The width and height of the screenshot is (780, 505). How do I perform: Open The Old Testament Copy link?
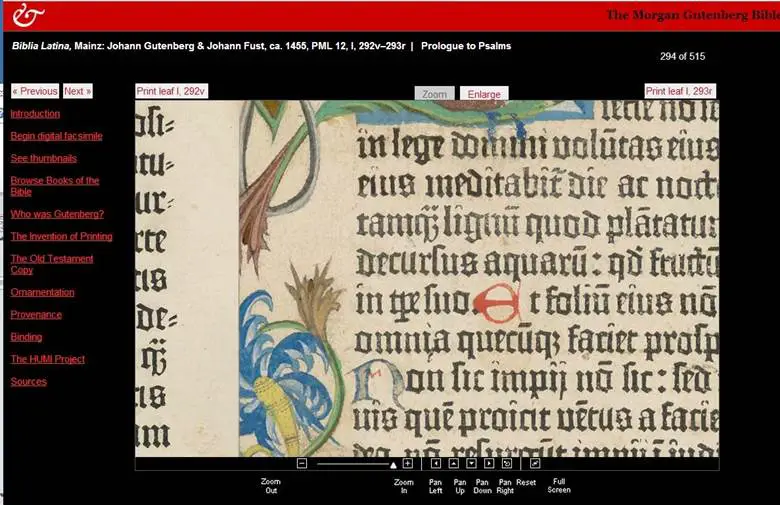52,264
